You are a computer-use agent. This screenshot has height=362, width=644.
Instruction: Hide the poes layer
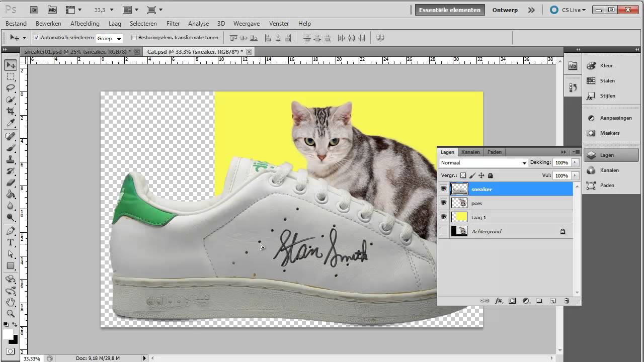tap(443, 203)
